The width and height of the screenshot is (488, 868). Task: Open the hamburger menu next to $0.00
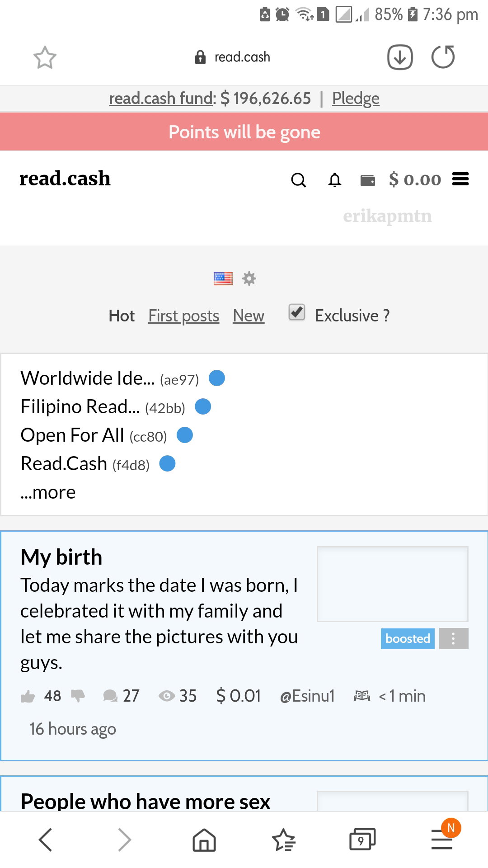[x=460, y=179]
